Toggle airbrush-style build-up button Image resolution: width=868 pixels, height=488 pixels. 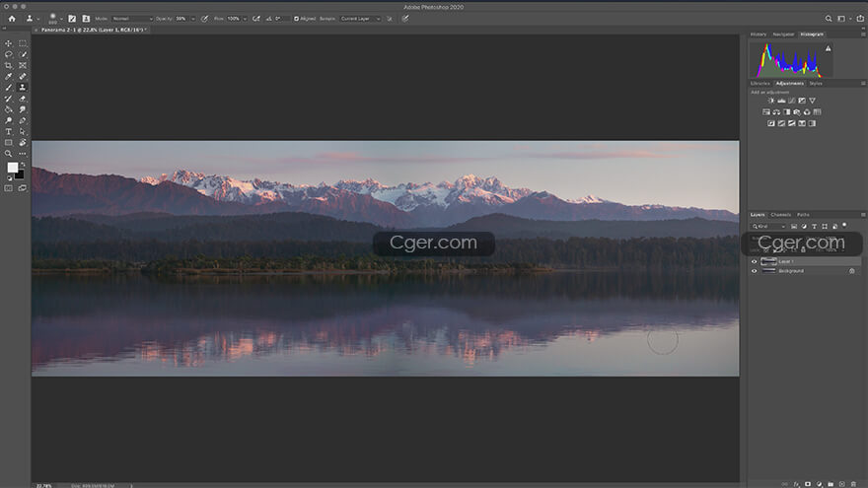256,19
